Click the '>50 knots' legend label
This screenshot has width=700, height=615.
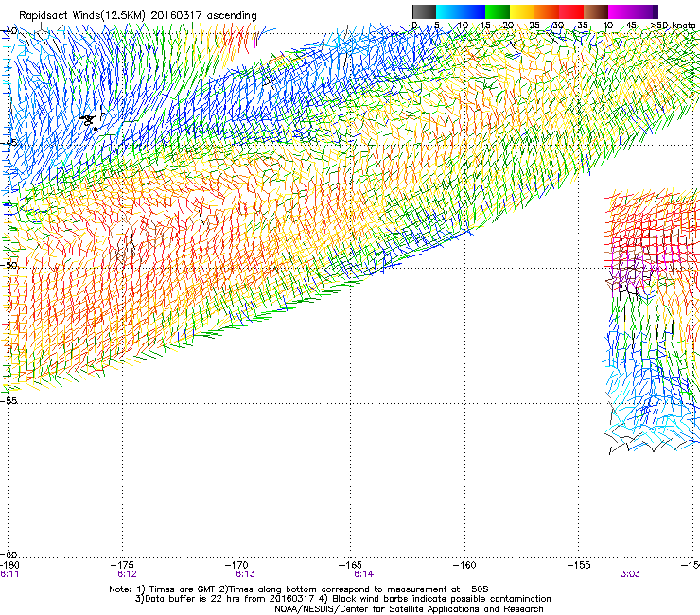673,26
